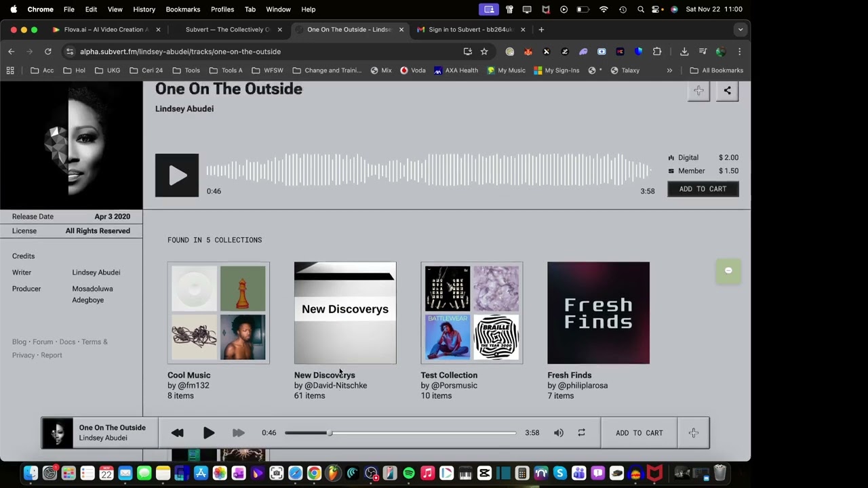Screen dimensions: 868x488
Task: Open the Tools A bookmark folder
Action: pyautogui.click(x=226, y=70)
